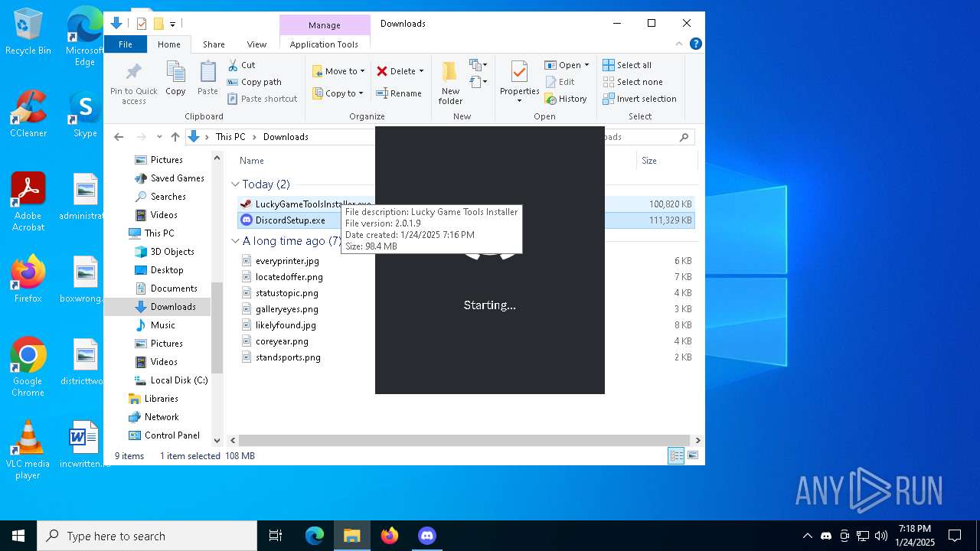Open Copy to dropdown
The height and width of the screenshot is (551, 980).
(x=338, y=93)
